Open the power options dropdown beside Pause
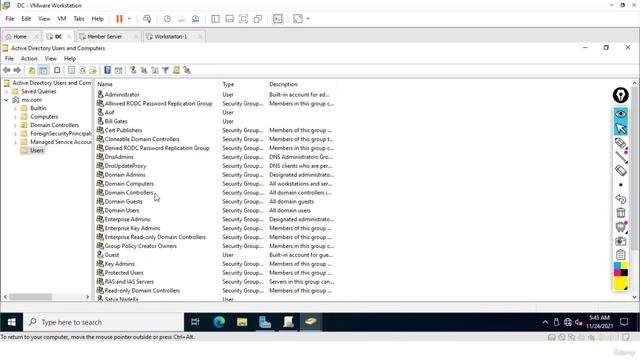The width and height of the screenshot is (640, 360). [129, 19]
